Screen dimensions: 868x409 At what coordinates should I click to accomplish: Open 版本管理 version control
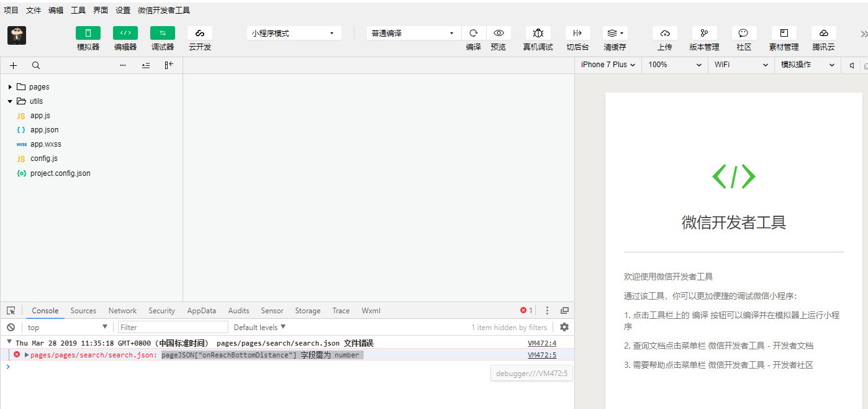click(x=704, y=33)
